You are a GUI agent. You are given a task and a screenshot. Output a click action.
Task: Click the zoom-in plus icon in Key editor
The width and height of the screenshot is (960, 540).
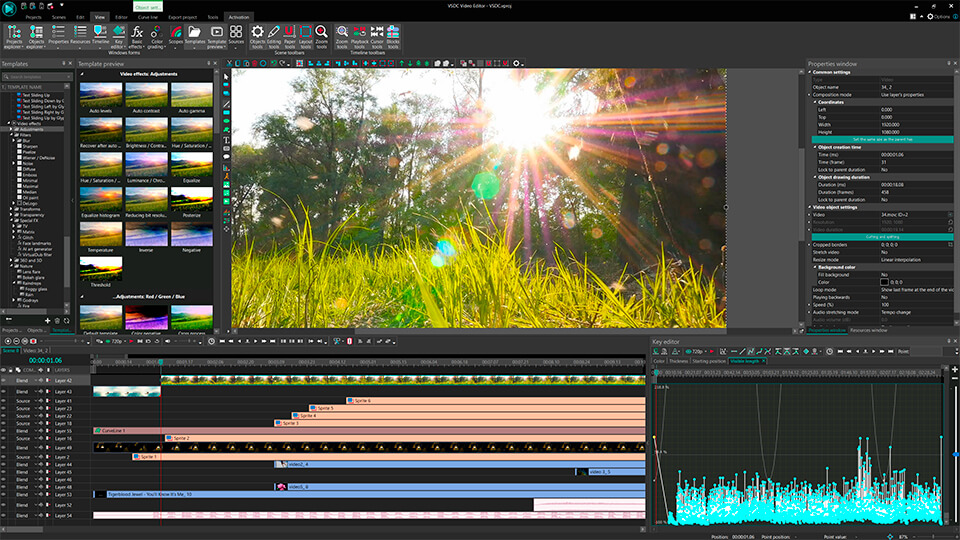pos(954,369)
